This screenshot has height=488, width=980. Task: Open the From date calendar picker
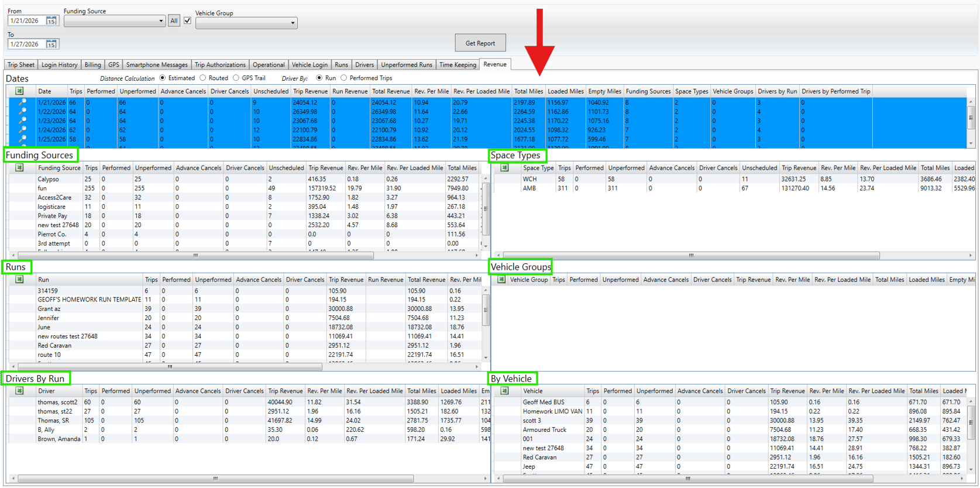point(51,20)
